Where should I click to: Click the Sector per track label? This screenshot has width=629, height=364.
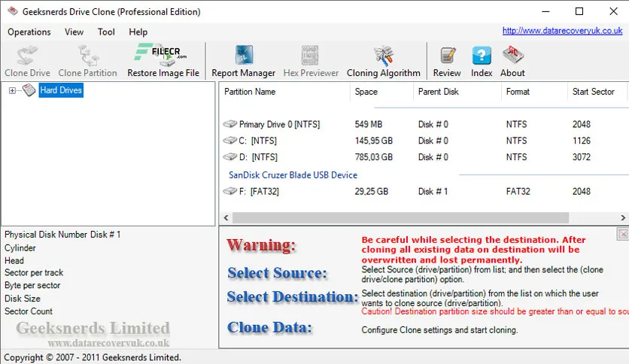[34, 272]
